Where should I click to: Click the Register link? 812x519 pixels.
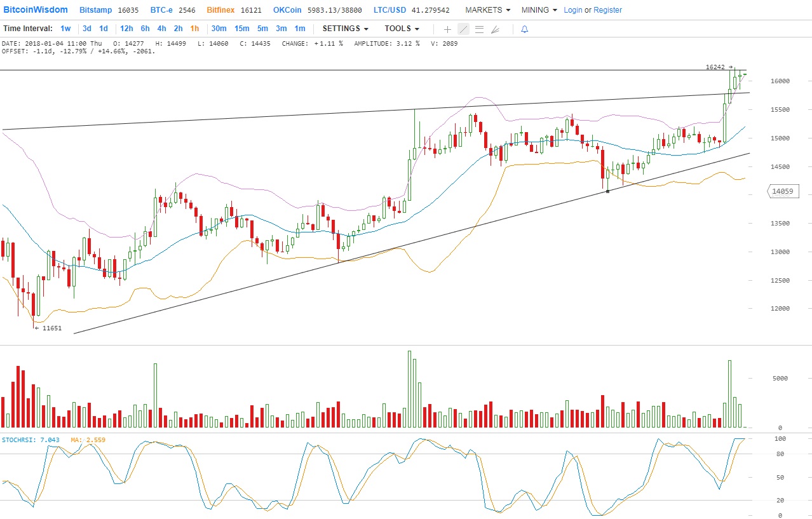607,10
